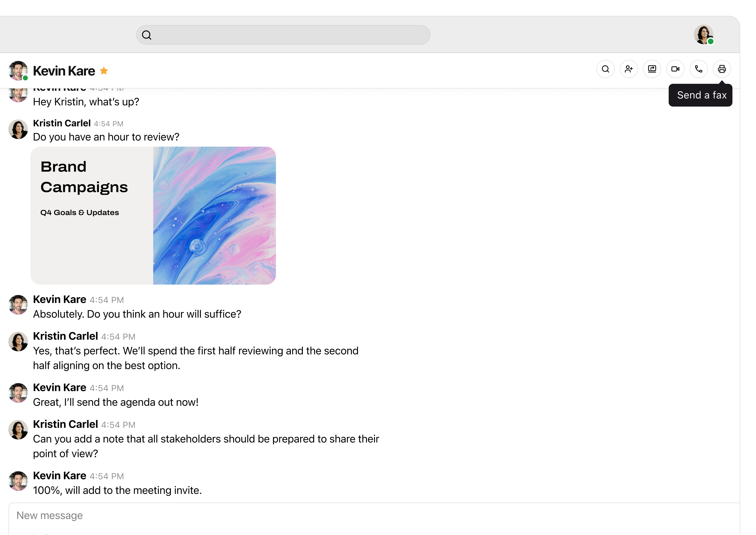Click the 4:54 PM timestamp on Kevin's last message
Viewport: 756px width, 535px height.
coord(106,476)
